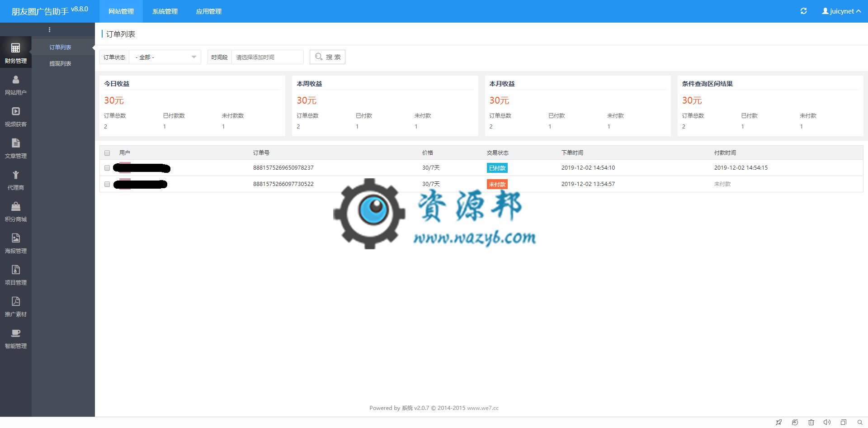Click order number 8881575269650978237
The height and width of the screenshot is (428, 868).
283,168
